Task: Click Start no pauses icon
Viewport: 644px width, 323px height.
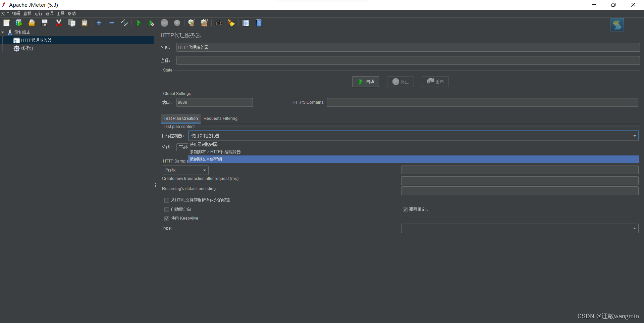Action: pos(151,23)
